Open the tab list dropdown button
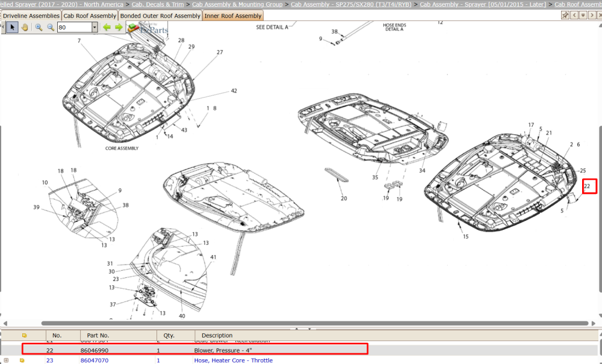 click(x=583, y=15)
